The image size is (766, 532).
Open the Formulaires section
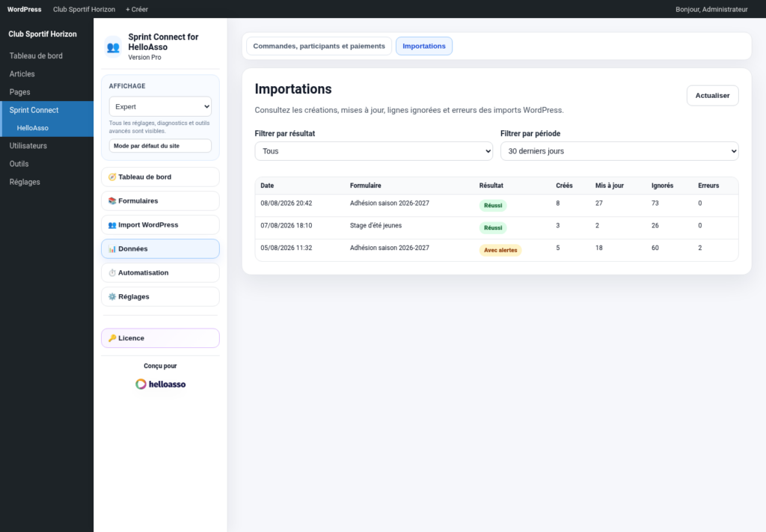[160, 201]
